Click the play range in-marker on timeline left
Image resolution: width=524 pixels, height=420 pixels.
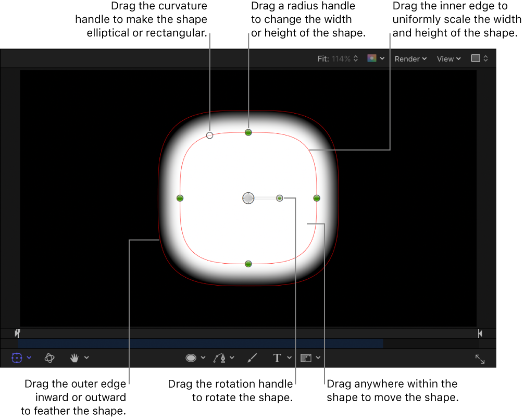17,333
